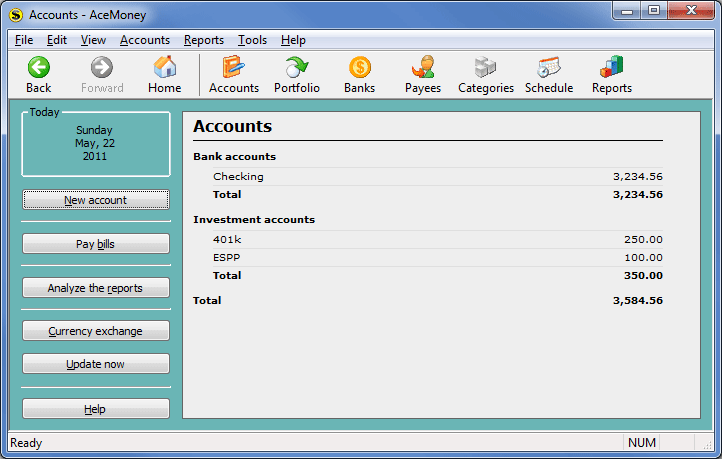Viewport: 722px width, 459px height.
Task: Open the View menu
Action: [93, 40]
